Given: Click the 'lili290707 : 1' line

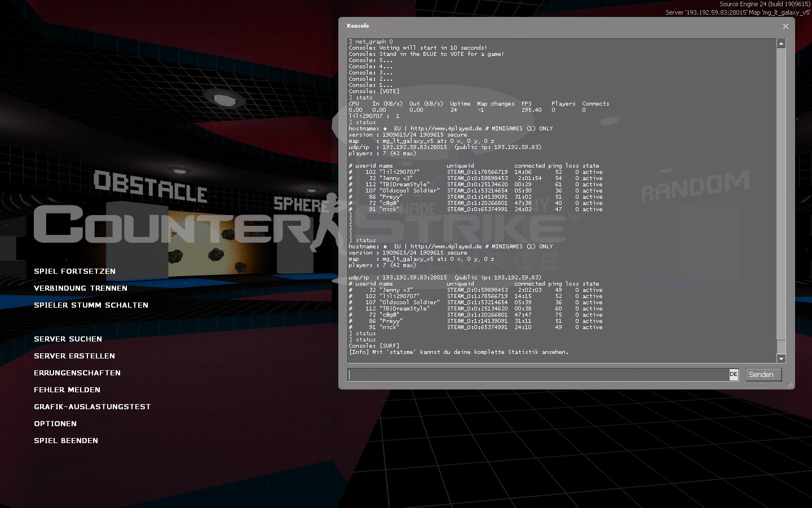Looking at the screenshot, I should (374, 116).
